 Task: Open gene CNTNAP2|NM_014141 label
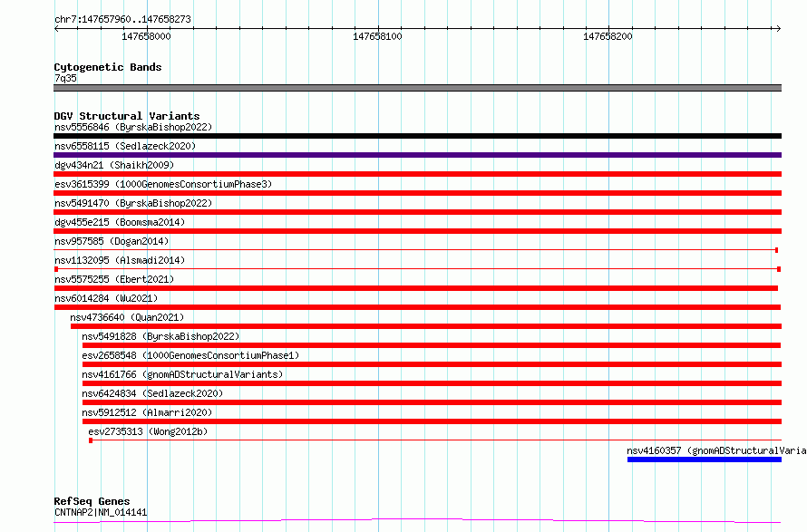pos(101,512)
